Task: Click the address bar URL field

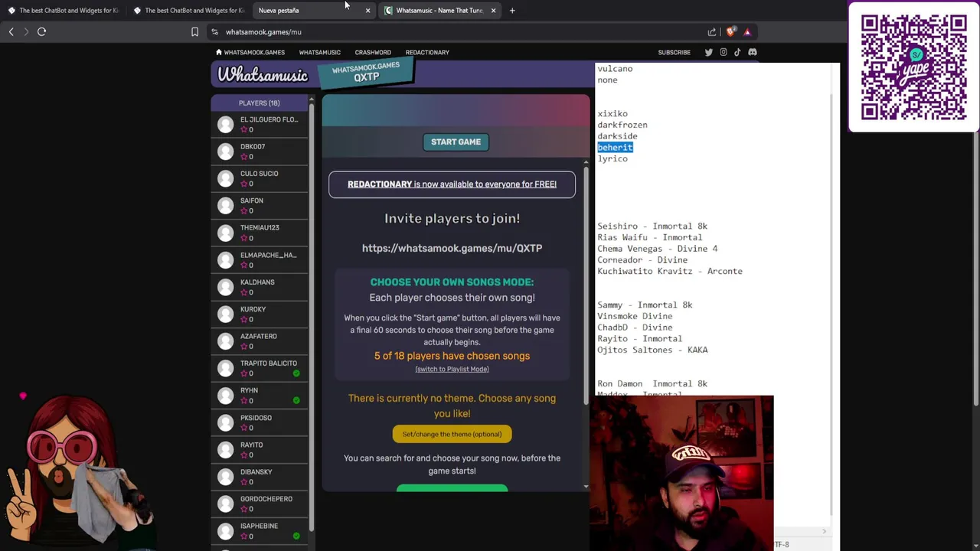Action: coord(459,32)
